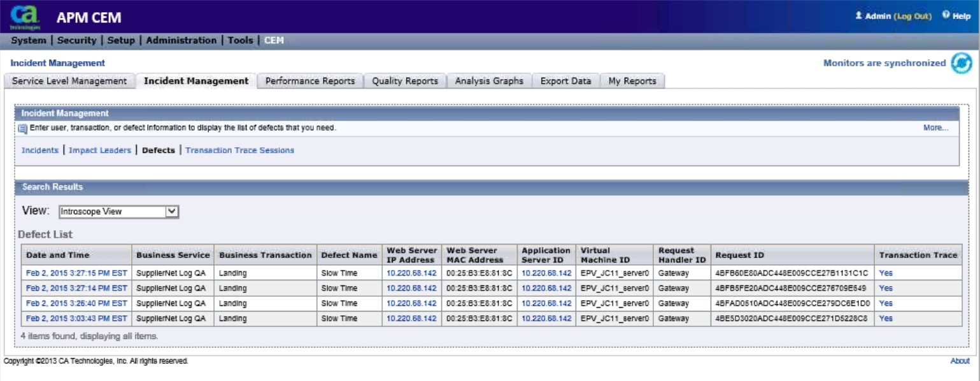Click the Transaction Trace column header
The image size is (980, 381).
918,255
